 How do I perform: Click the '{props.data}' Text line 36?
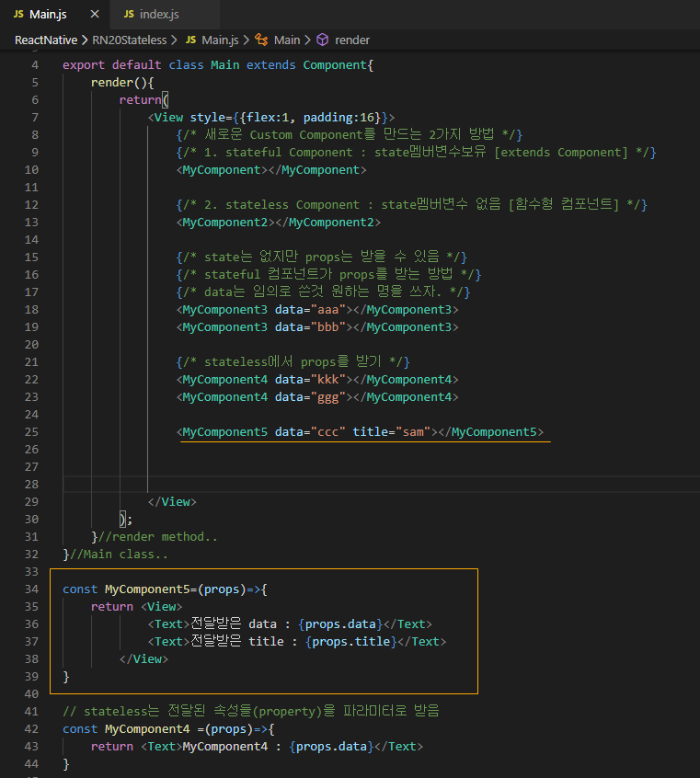(x=290, y=624)
